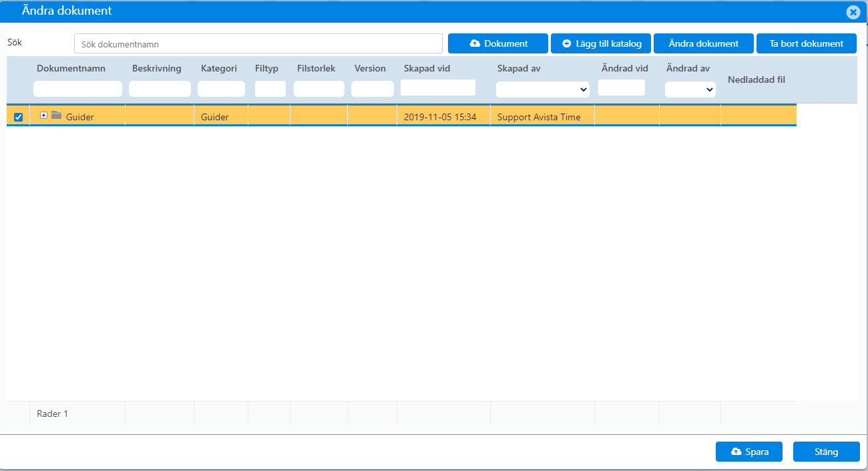
Task: Click the Stäng button
Action: 826,452
